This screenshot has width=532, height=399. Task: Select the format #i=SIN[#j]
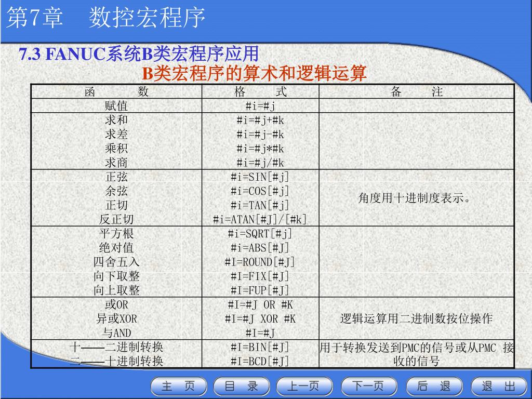tap(260, 177)
